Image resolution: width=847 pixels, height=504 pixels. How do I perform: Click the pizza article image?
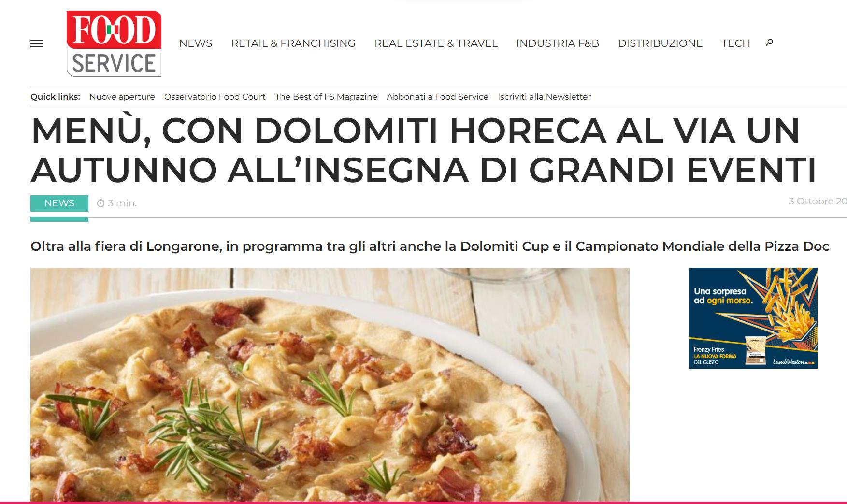[330, 385]
